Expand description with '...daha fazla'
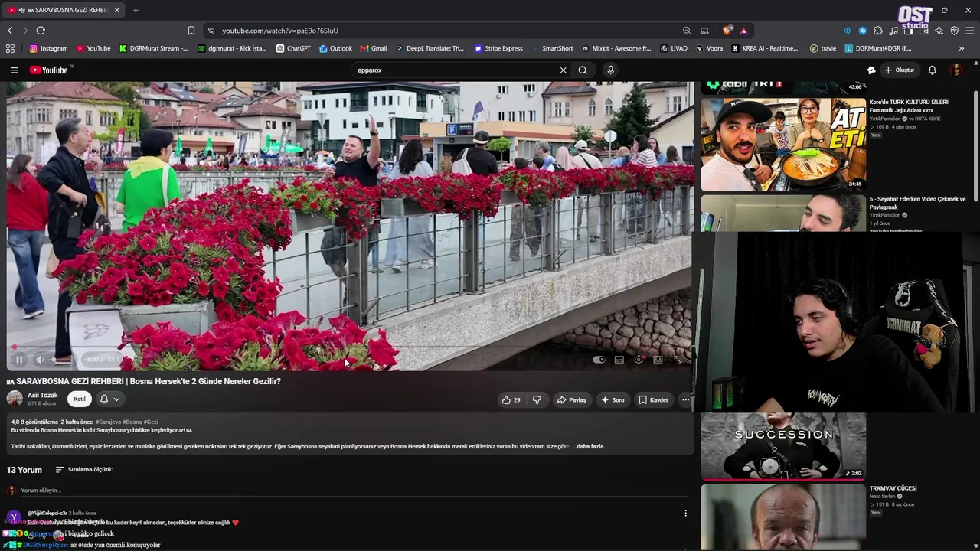Viewport: 980px width, 551px height. click(588, 446)
